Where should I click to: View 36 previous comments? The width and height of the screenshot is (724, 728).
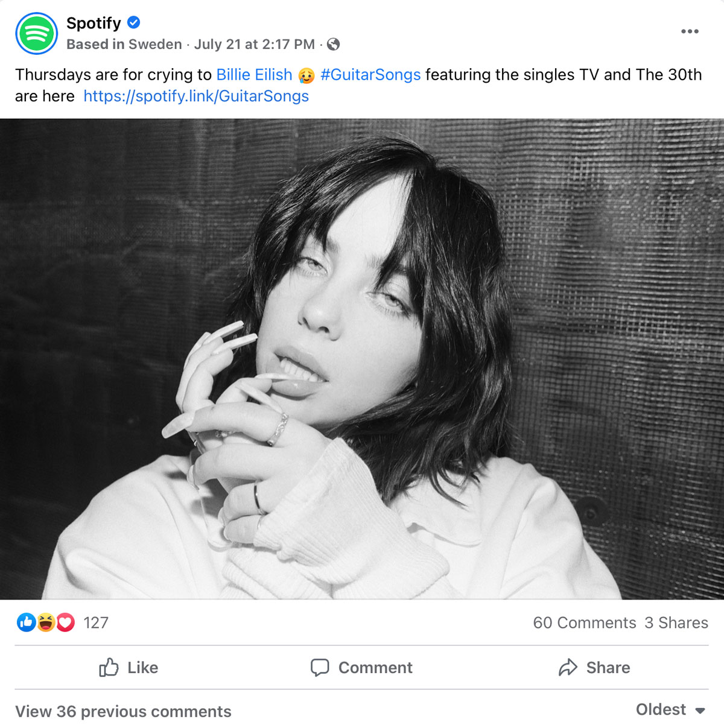pos(123,712)
